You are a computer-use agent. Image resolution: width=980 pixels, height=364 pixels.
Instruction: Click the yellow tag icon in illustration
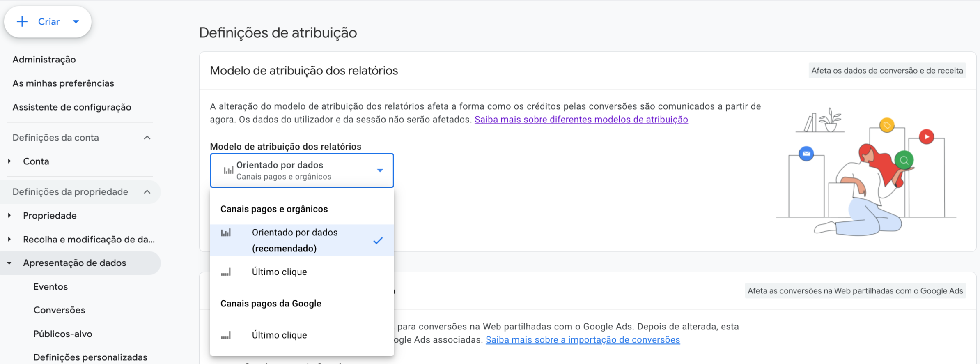[887, 125]
